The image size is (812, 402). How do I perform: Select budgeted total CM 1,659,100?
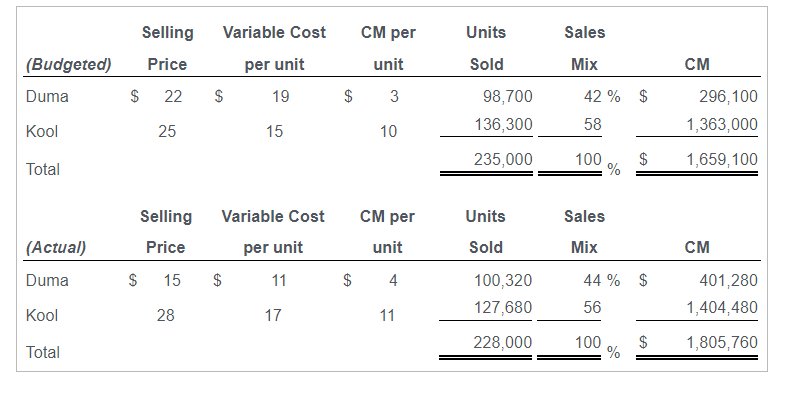722,160
